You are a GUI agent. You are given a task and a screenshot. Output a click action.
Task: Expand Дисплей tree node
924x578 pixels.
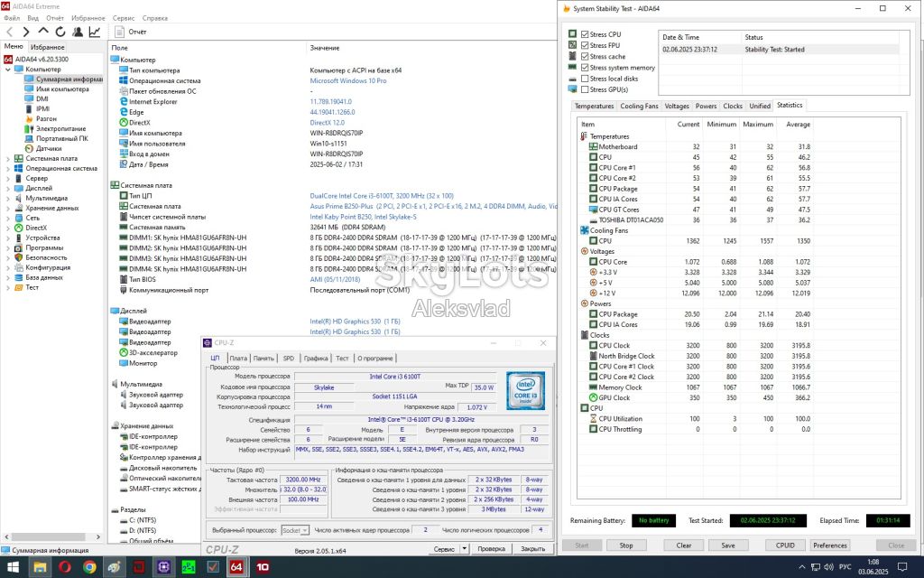click(7, 188)
